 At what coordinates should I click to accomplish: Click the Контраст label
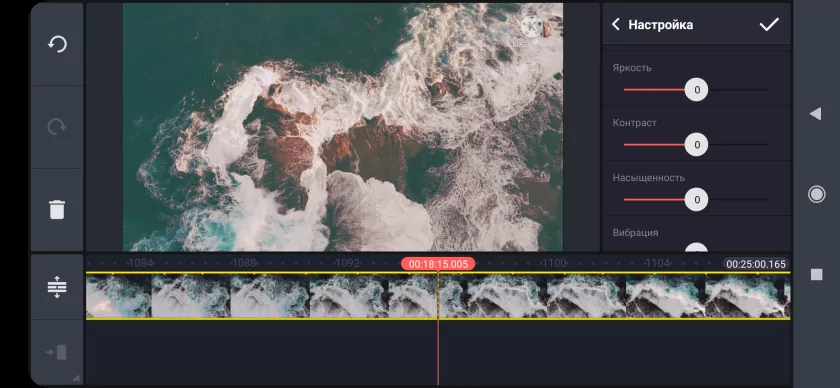pyautogui.click(x=635, y=123)
